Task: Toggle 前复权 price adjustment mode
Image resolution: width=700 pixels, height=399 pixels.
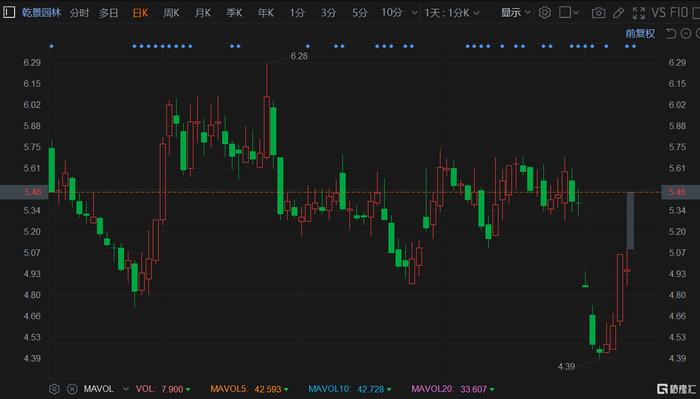Action: [640, 33]
